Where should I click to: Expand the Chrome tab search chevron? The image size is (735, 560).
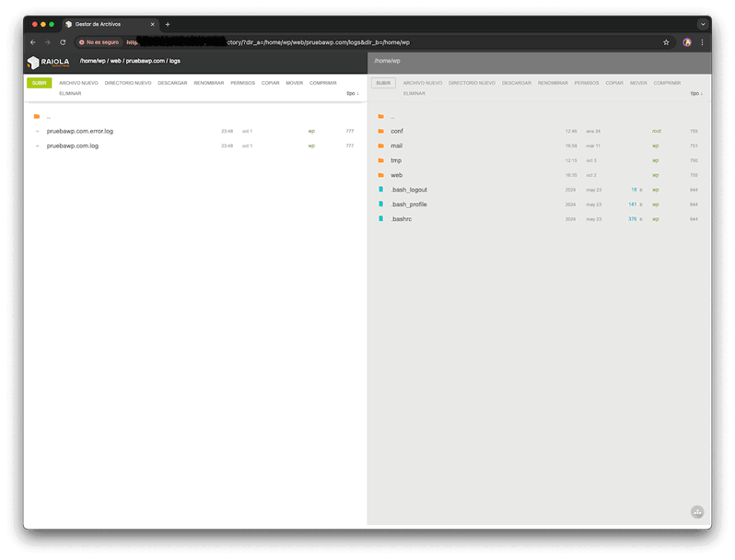pos(703,24)
